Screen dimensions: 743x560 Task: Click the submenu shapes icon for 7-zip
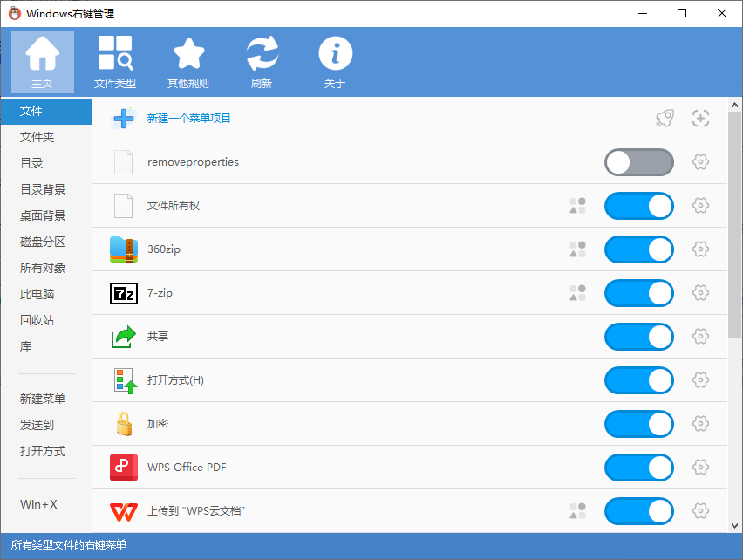(x=577, y=293)
